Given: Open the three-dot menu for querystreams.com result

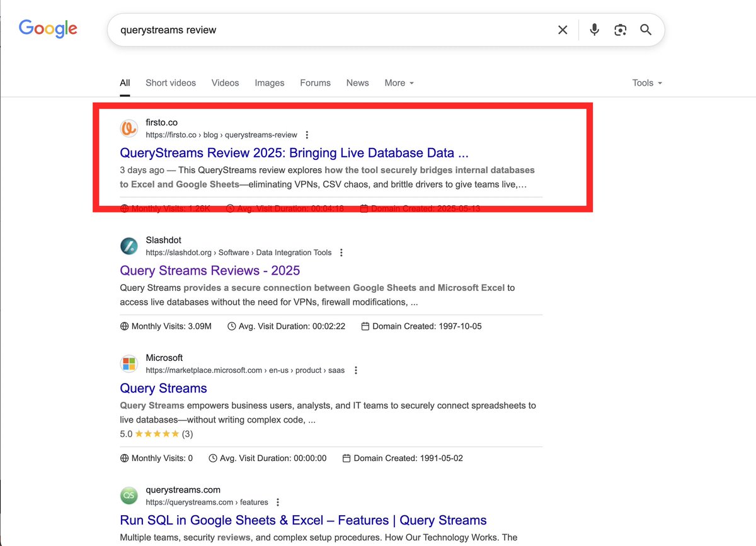Looking at the screenshot, I should 278,503.
